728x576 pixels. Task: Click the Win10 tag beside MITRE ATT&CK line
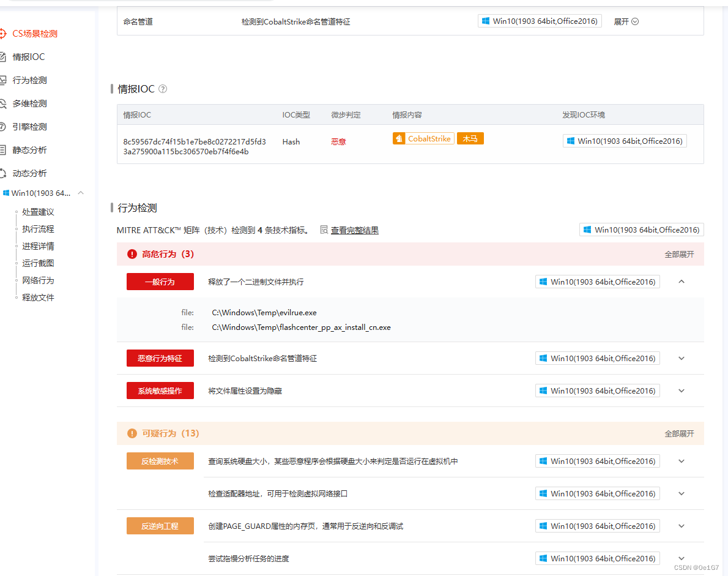[642, 230]
